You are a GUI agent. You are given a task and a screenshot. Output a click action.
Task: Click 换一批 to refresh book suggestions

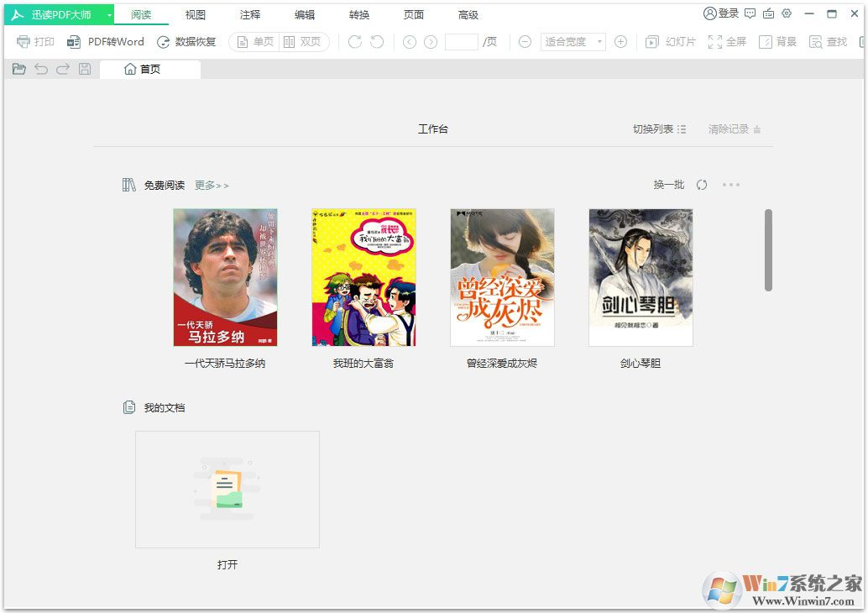(x=667, y=185)
